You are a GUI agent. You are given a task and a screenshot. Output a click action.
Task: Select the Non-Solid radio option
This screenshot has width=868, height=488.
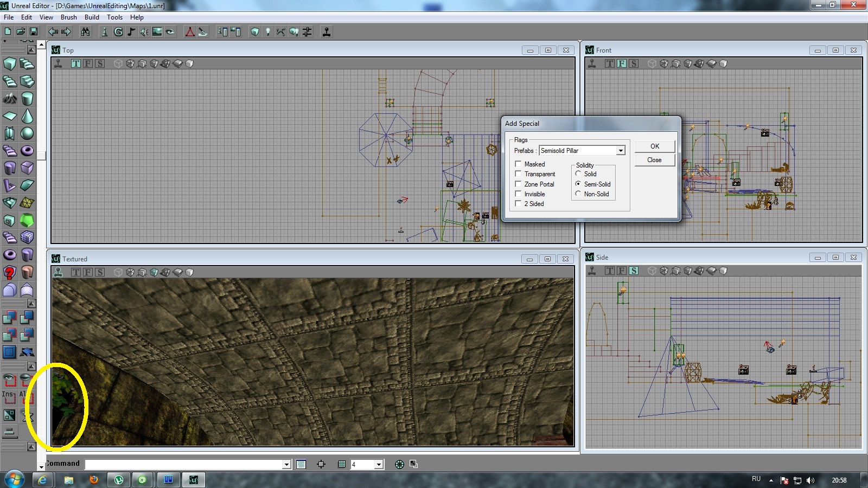tap(578, 194)
